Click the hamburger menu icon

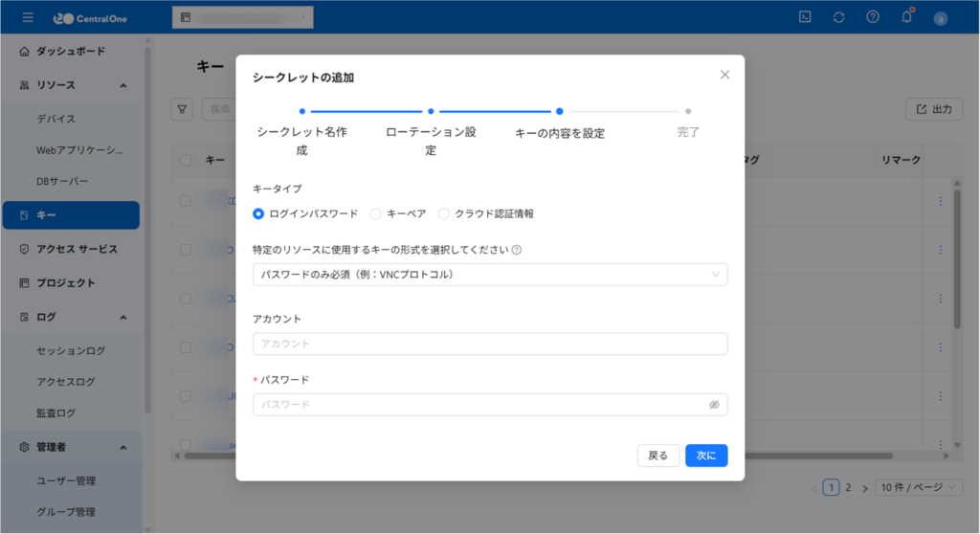[x=28, y=17]
